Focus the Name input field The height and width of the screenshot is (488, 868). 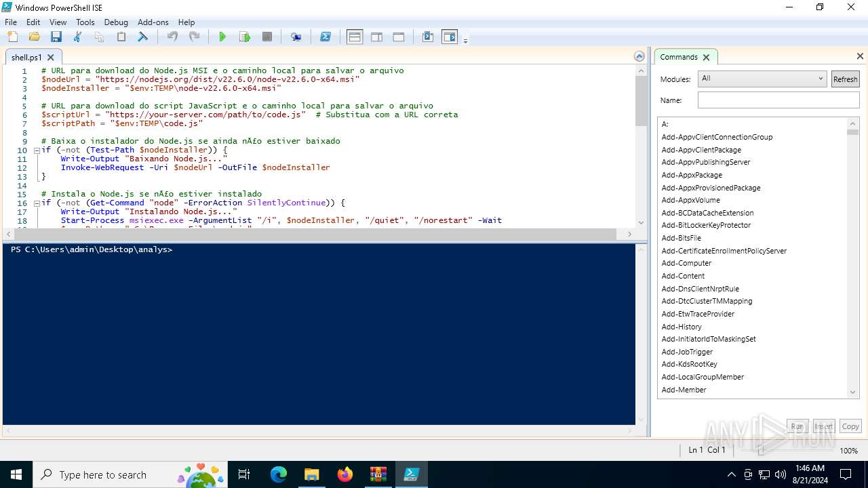point(778,100)
